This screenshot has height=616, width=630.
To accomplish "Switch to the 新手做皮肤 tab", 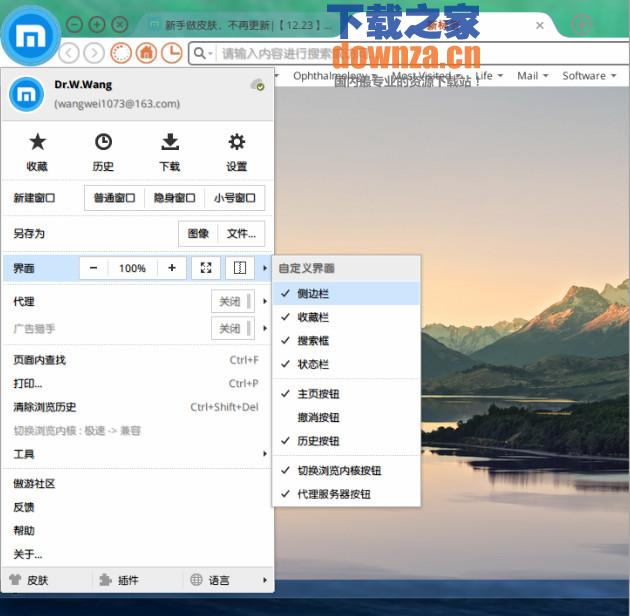I will tap(241, 25).
